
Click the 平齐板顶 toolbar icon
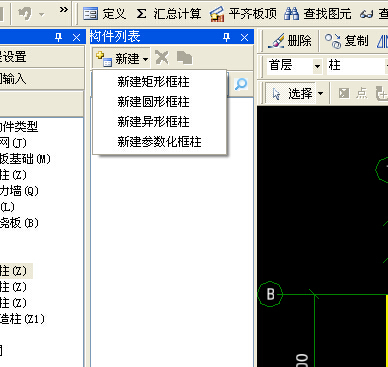tap(217, 14)
